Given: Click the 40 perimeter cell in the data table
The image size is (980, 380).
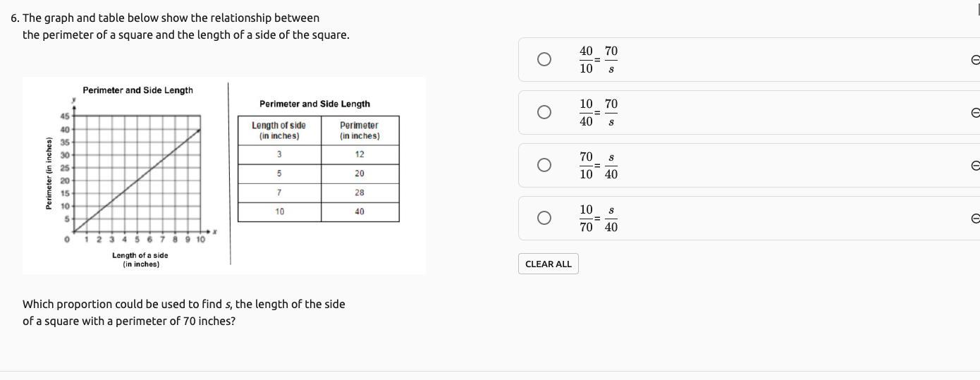Looking at the screenshot, I should point(360,212).
